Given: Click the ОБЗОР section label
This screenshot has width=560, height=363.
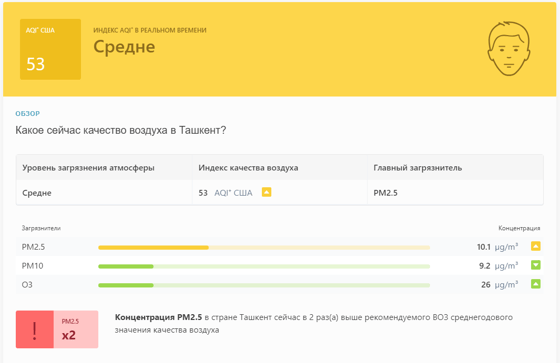Looking at the screenshot, I should (28, 114).
